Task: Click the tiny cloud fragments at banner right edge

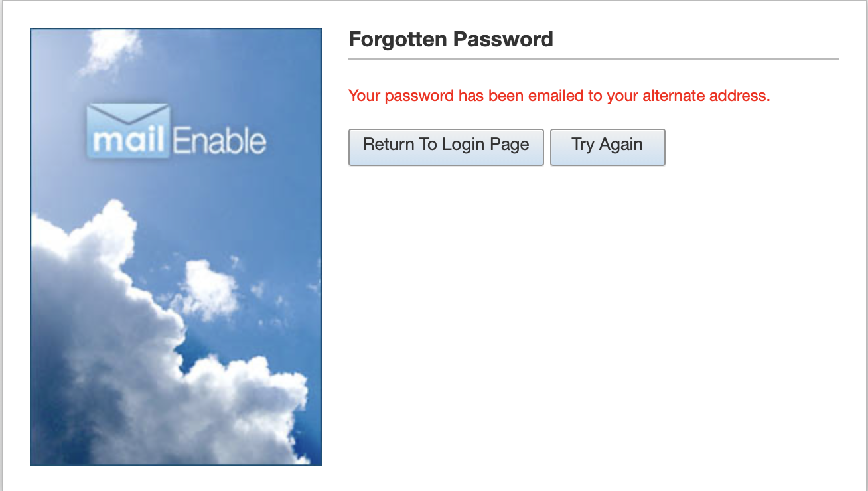Action: tap(311, 287)
